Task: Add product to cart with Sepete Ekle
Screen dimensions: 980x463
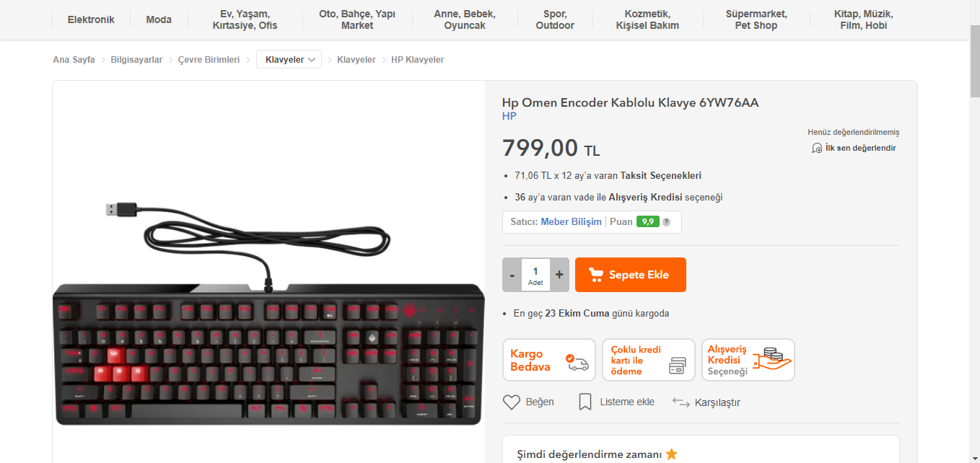Action: 631,275
